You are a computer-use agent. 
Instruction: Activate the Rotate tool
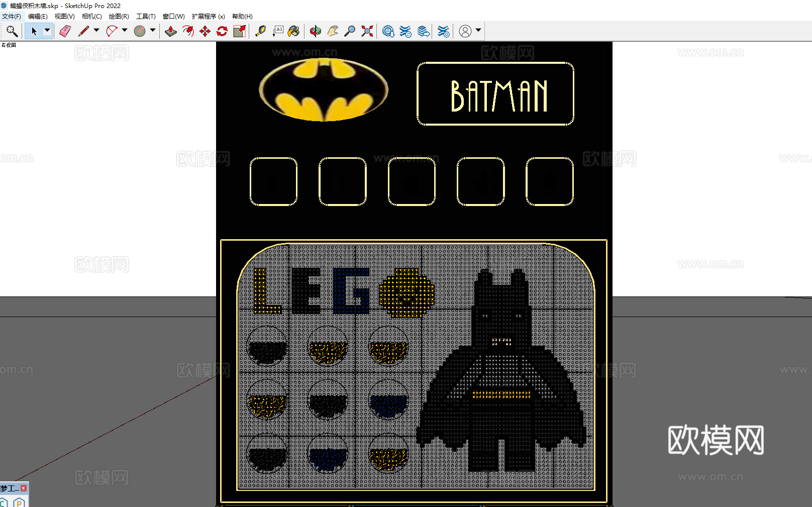222,31
